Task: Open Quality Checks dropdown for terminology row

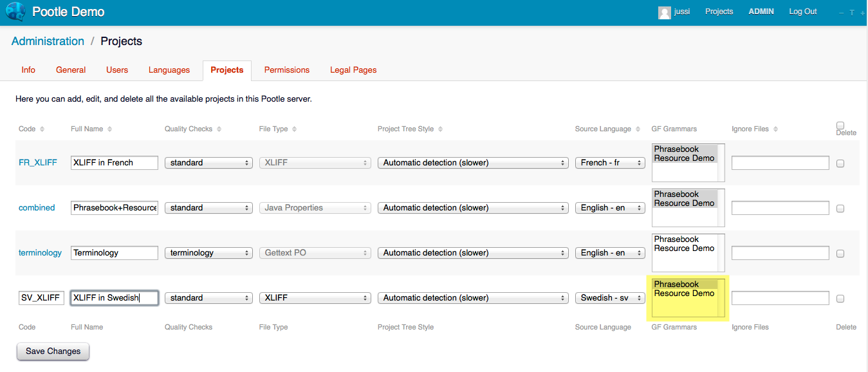Action: pos(208,253)
